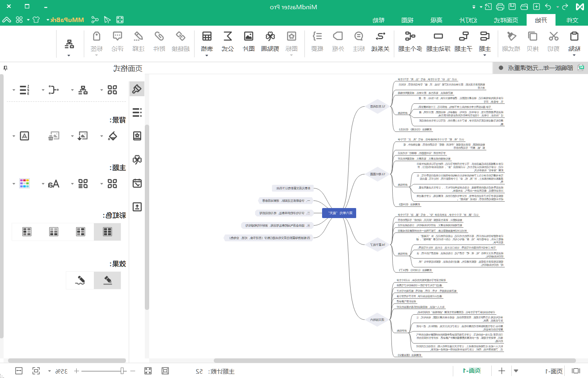This screenshot has height=378, width=588.
Task: Open the Advanced (高级) tab
Action: coord(436,20)
